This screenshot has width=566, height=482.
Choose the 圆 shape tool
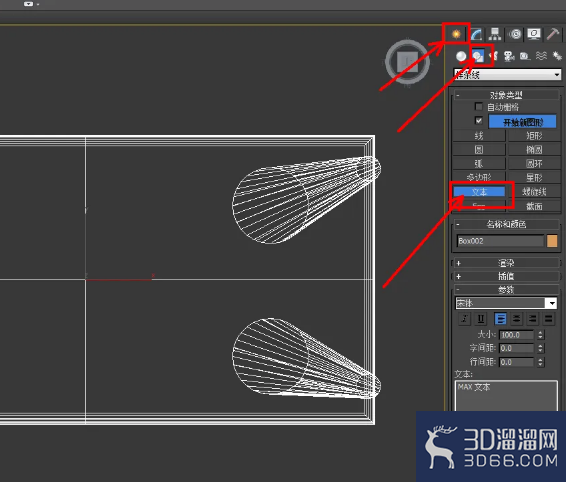point(479,150)
